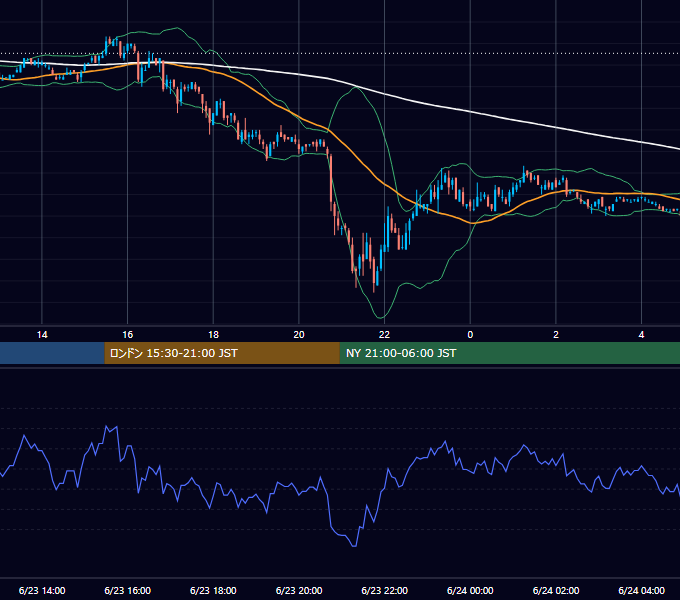Click the hour label 22 on the upper axis
This screenshot has height=600, width=680.
pos(384,335)
